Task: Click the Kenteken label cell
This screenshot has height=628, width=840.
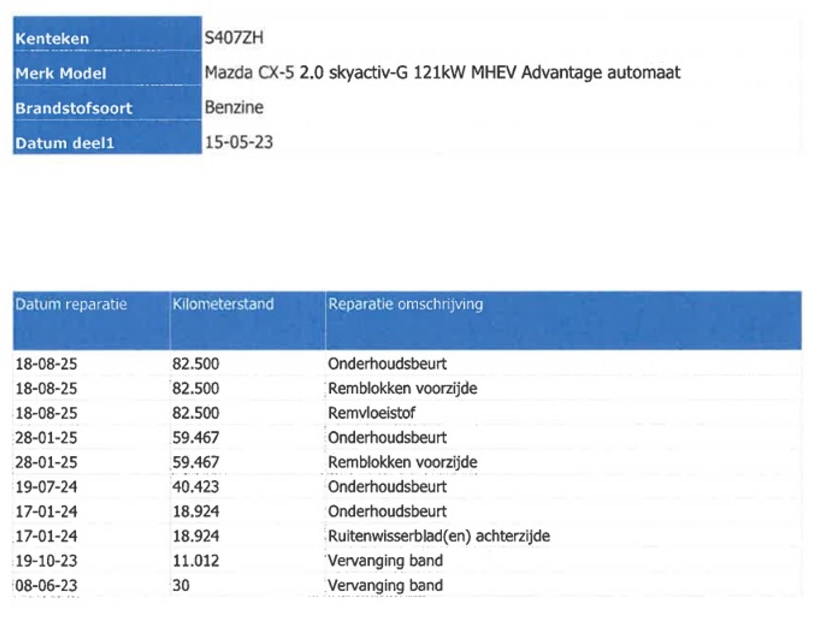Action: [52, 38]
